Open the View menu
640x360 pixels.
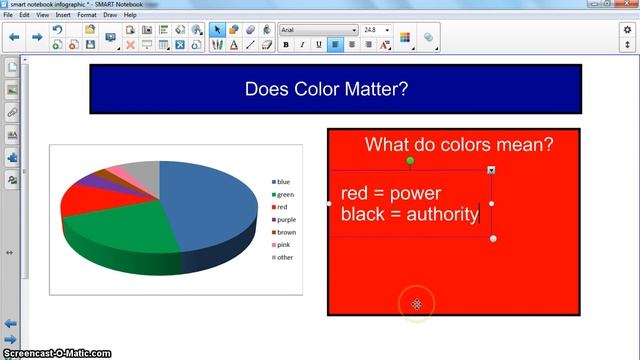click(42, 15)
